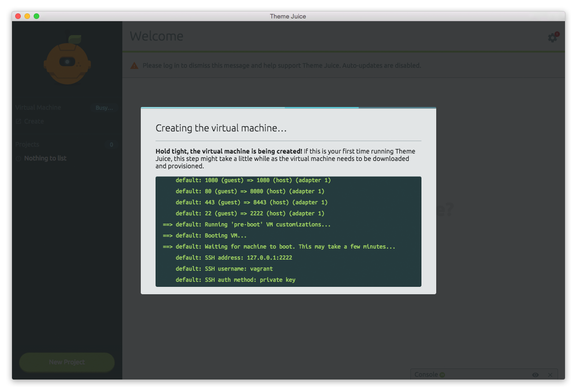The width and height of the screenshot is (577, 392).
Task: Click the '22 (guest) => 2222 (host)' line
Action: click(250, 214)
